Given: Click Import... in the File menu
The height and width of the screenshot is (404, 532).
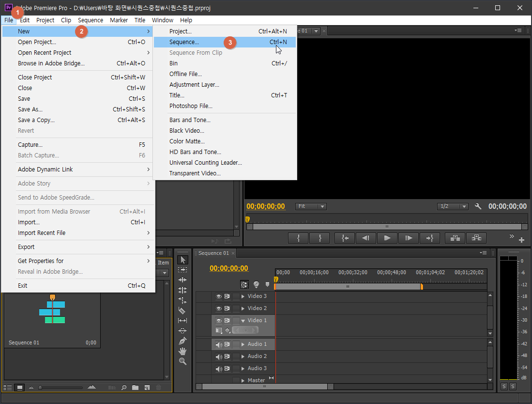Looking at the screenshot, I should [78, 222].
